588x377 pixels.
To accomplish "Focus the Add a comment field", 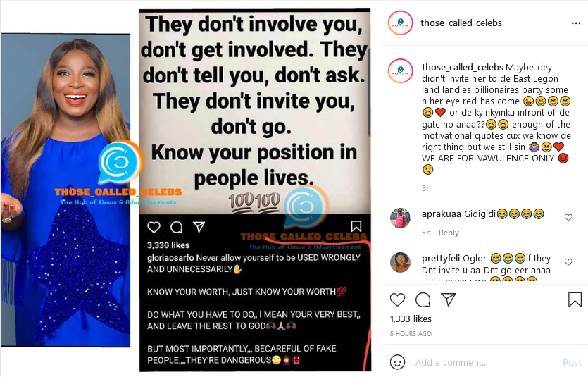I will pos(486,362).
